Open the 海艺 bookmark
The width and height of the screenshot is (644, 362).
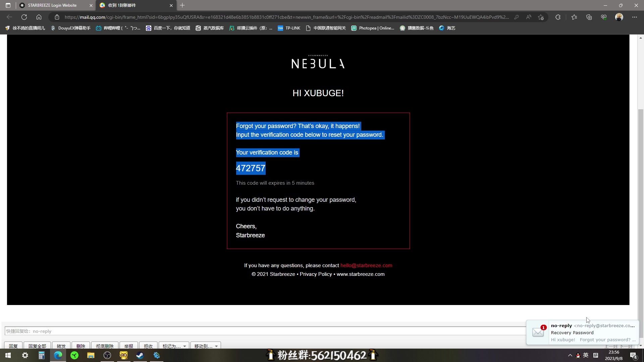[447, 28]
